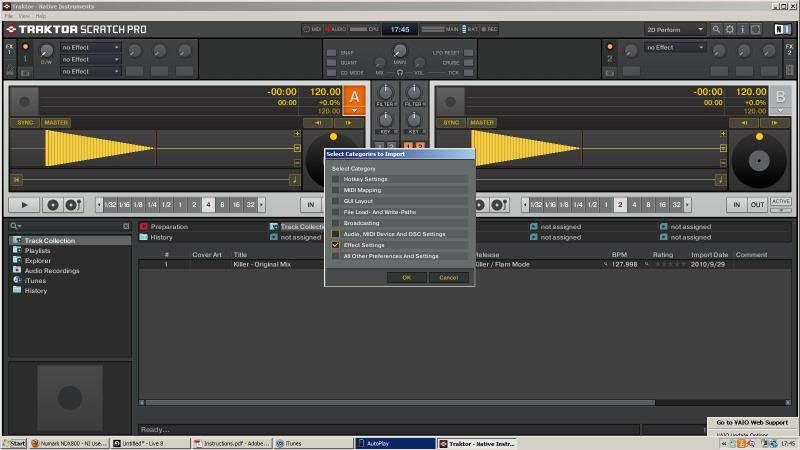Open the Help menu
Screen dimensions: 800x450
point(41,16)
